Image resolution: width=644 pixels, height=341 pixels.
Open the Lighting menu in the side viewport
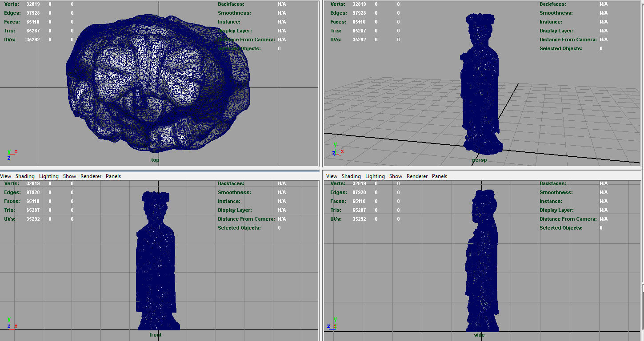pos(375,176)
